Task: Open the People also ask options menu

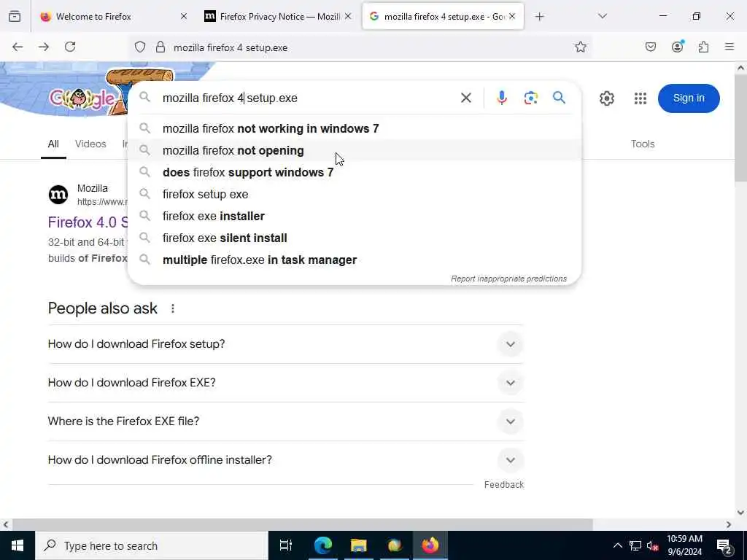Action: coord(173,308)
